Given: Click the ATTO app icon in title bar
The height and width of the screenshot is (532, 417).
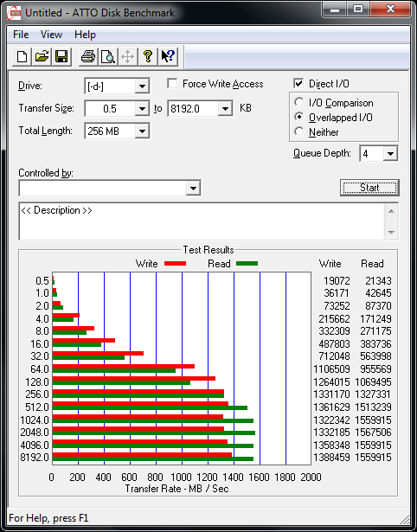Looking at the screenshot, I should tap(14, 13).
